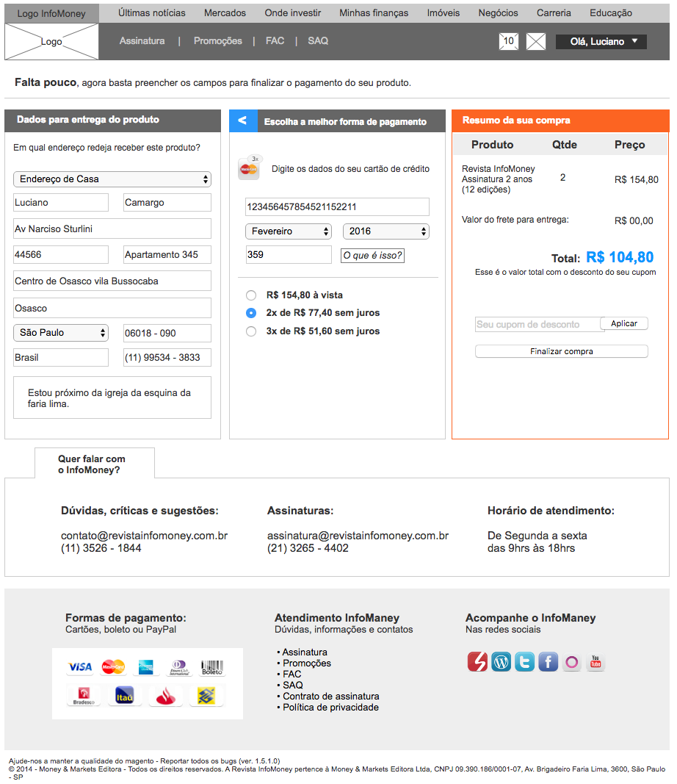Select R$ 154,80 à vista option
The height and width of the screenshot is (784, 677).
pyautogui.click(x=251, y=295)
